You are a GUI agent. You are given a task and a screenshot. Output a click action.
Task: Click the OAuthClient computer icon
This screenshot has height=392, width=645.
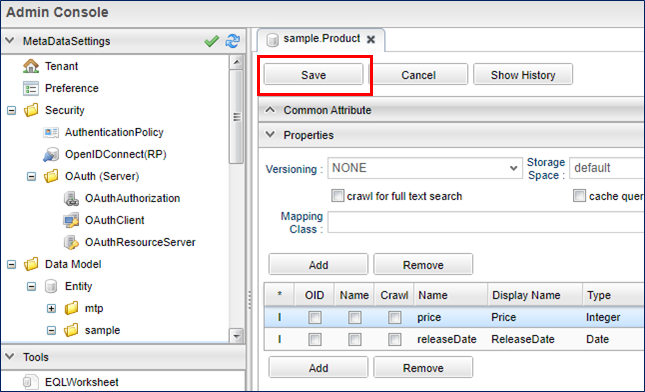(x=71, y=220)
